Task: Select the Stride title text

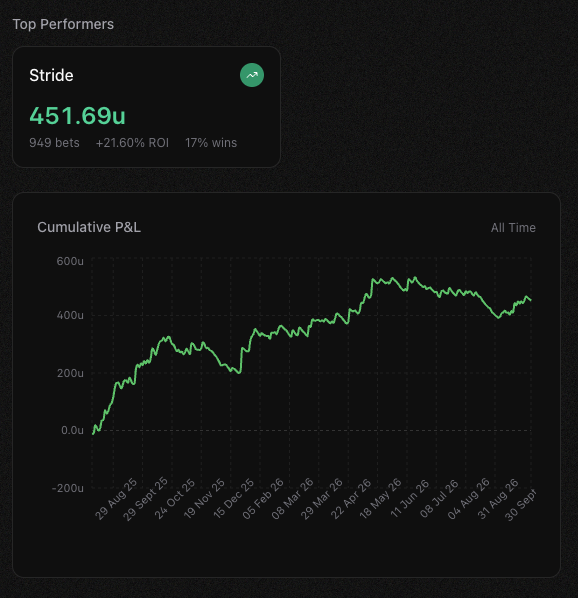Action: point(51,75)
